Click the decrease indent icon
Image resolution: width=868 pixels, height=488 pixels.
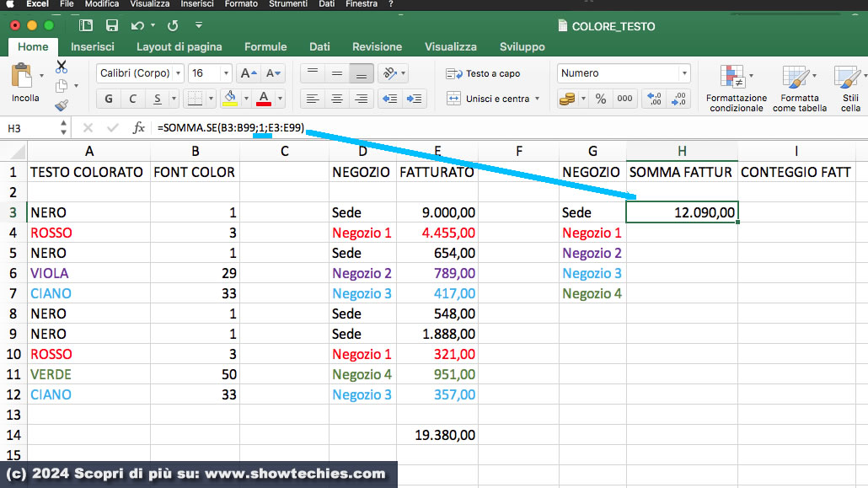click(390, 99)
